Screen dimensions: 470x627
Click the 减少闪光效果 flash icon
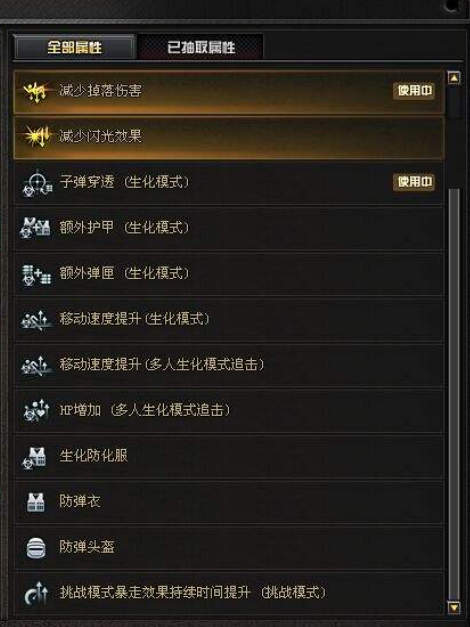[37, 136]
